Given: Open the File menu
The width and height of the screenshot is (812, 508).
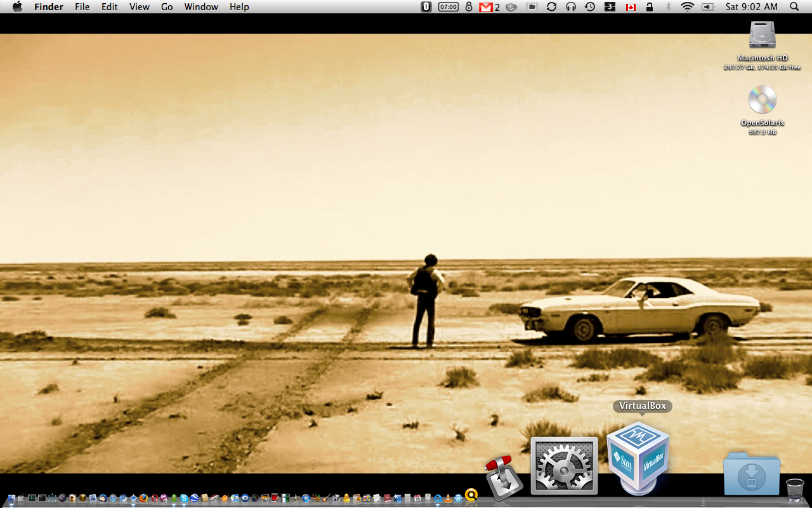Looking at the screenshot, I should [82, 7].
